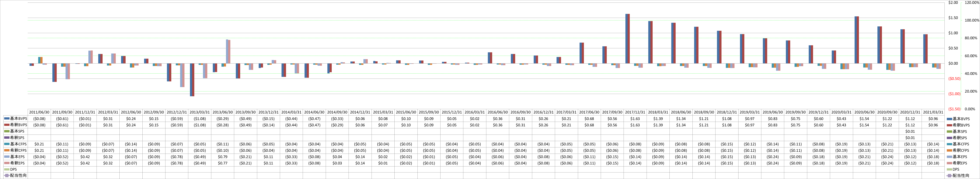Click the 配当性向 row header in data table

(x=16, y=175)
